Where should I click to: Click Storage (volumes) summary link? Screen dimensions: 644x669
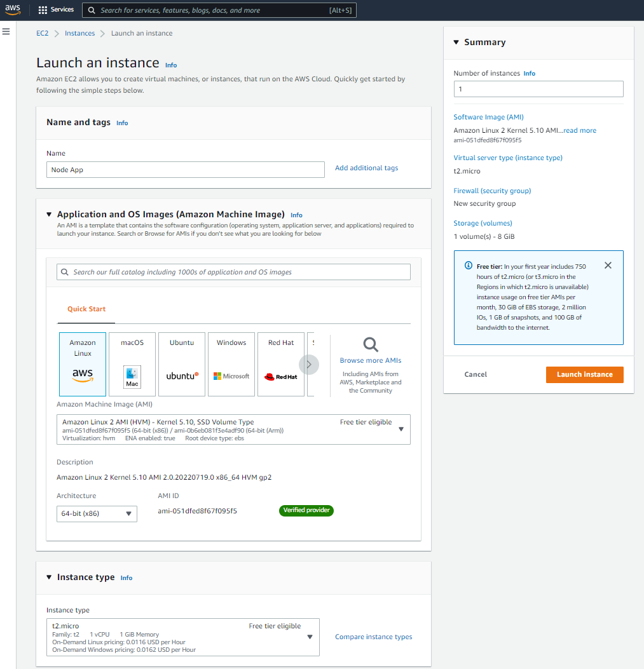pyautogui.click(x=483, y=223)
